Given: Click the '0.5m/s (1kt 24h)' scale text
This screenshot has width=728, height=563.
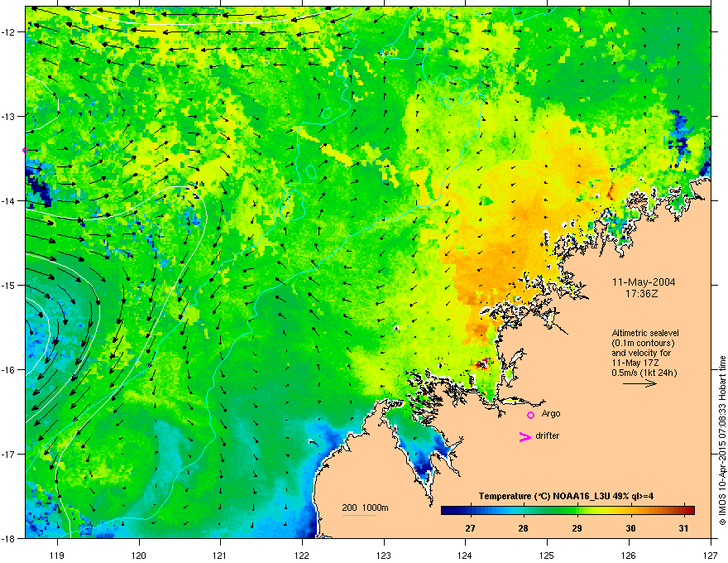Looking at the screenshot, I should tap(644, 373).
